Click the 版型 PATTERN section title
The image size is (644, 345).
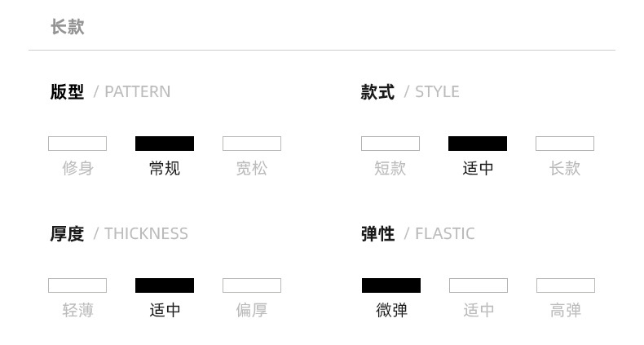tap(110, 92)
